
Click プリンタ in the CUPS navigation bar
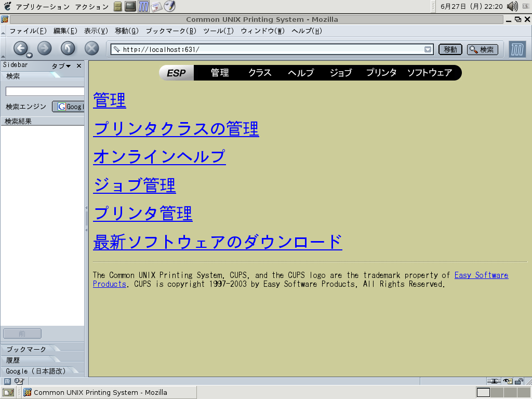[381, 73]
